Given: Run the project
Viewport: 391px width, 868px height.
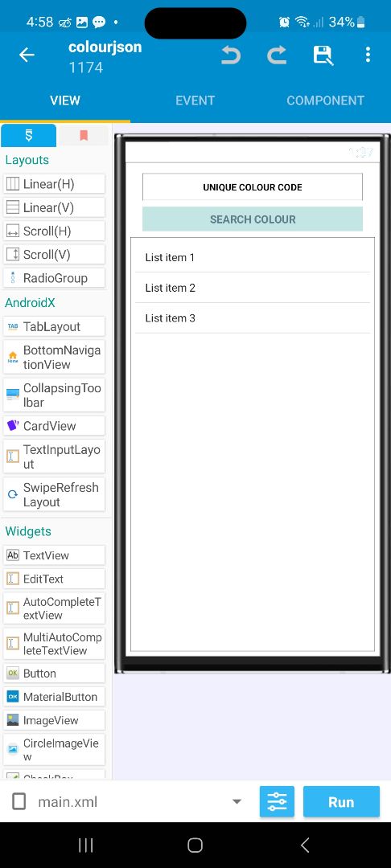Looking at the screenshot, I should pyautogui.click(x=341, y=801).
